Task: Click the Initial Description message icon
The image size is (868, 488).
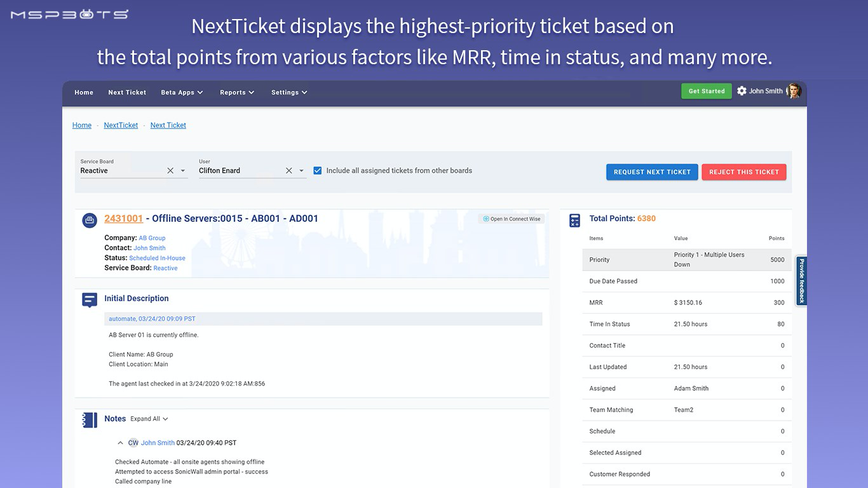Action: point(90,300)
